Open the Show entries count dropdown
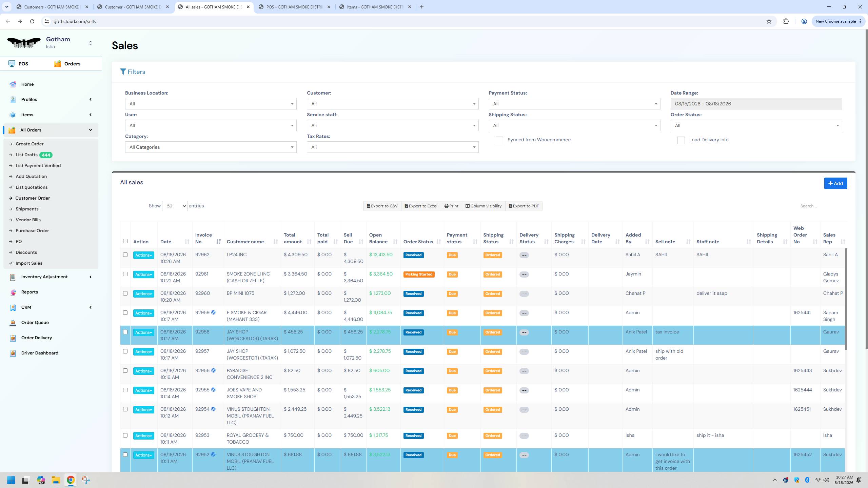The height and width of the screenshot is (488, 868). (175, 206)
